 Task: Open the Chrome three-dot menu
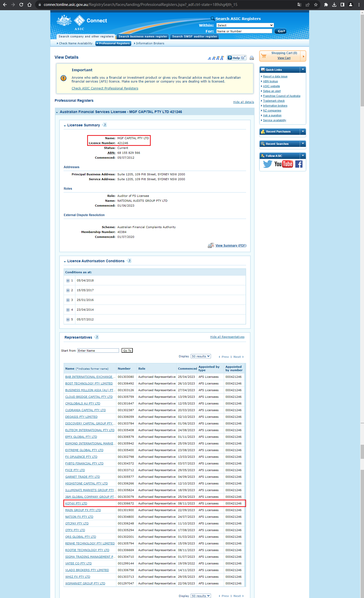pyautogui.click(x=359, y=5)
